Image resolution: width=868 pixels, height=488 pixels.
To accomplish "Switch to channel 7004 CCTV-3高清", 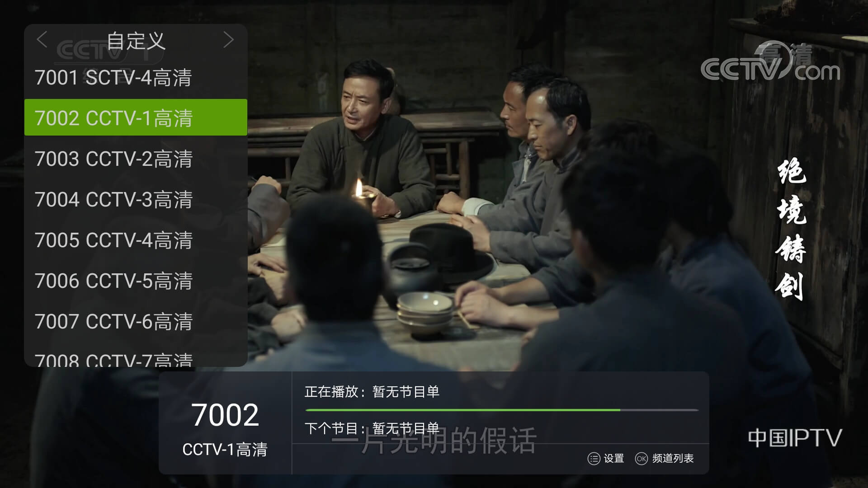I will tap(136, 200).
